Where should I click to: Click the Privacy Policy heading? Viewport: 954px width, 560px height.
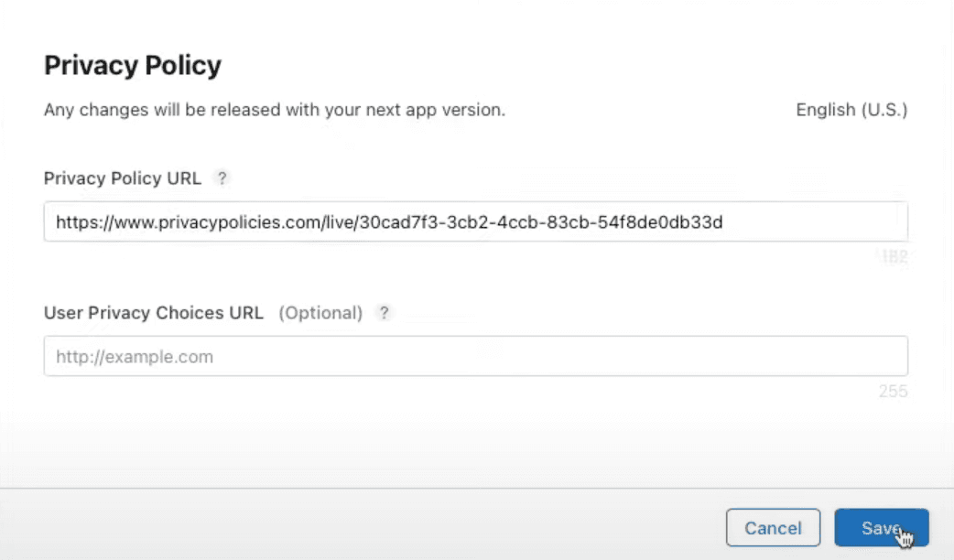[132, 65]
